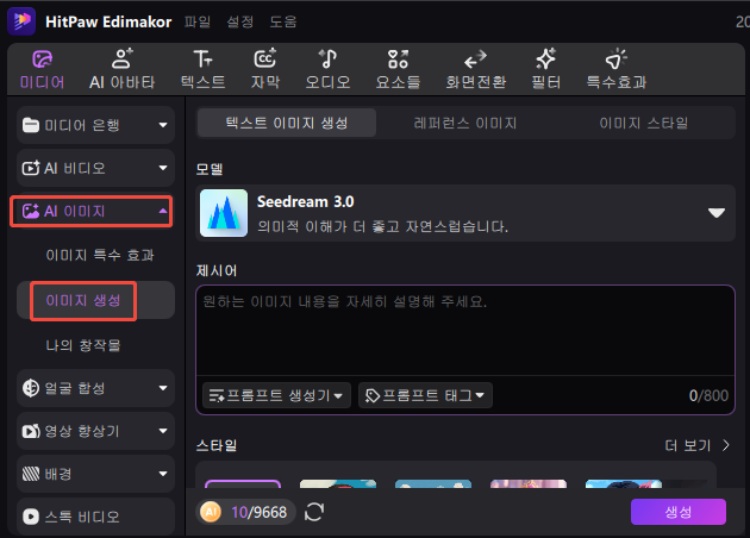
Task: Click the 스타일 section label
Action: point(217,446)
